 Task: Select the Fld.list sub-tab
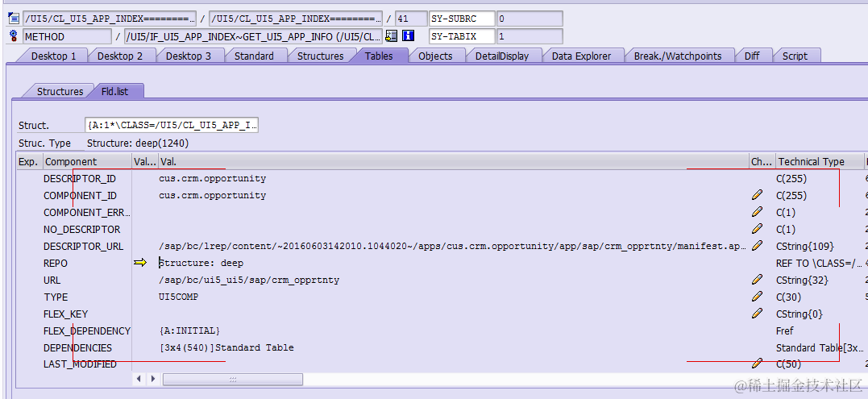click(114, 91)
